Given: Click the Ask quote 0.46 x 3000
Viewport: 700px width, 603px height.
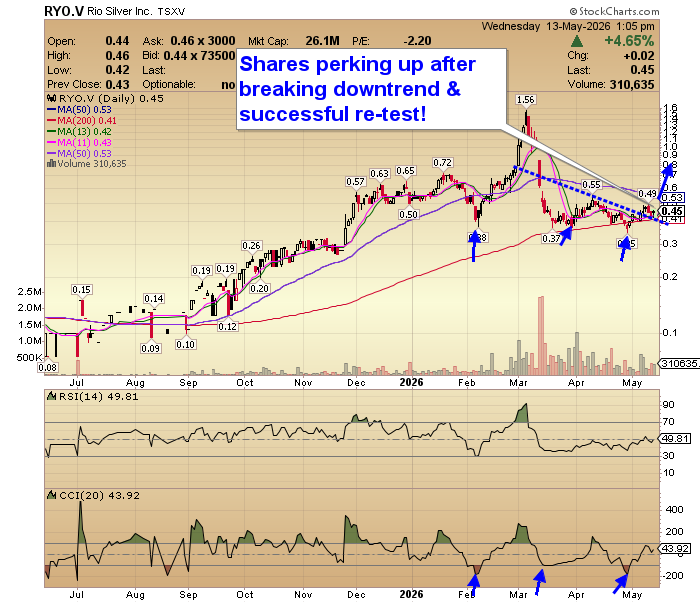Looking at the screenshot, I should [x=203, y=41].
